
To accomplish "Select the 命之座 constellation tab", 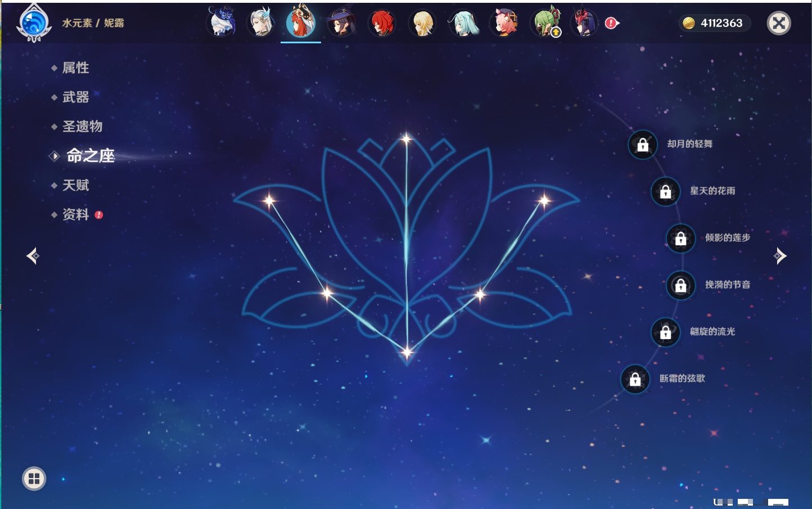I will (x=90, y=156).
